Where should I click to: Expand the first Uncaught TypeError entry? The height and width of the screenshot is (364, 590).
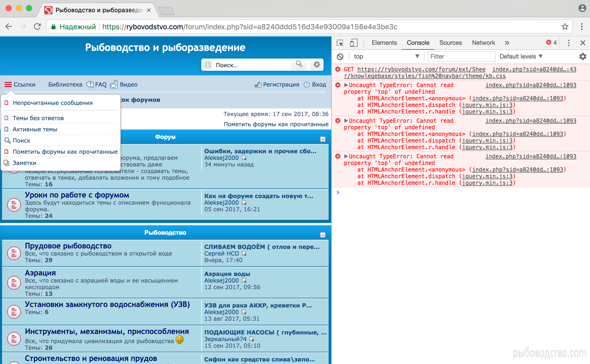coord(346,85)
